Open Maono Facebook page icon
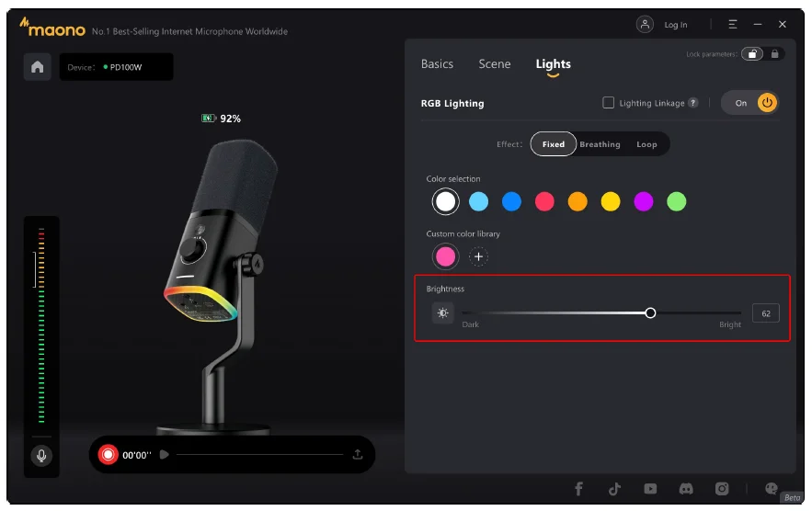812x511 pixels. (579, 488)
